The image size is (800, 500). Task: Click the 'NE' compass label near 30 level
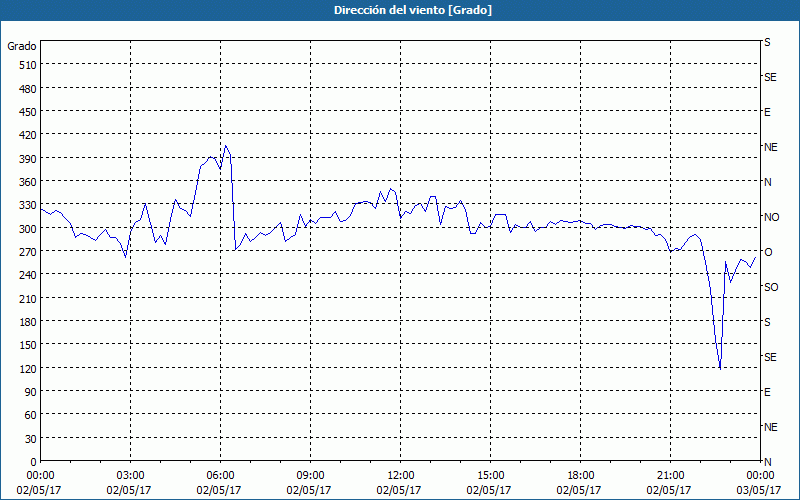coord(771,427)
